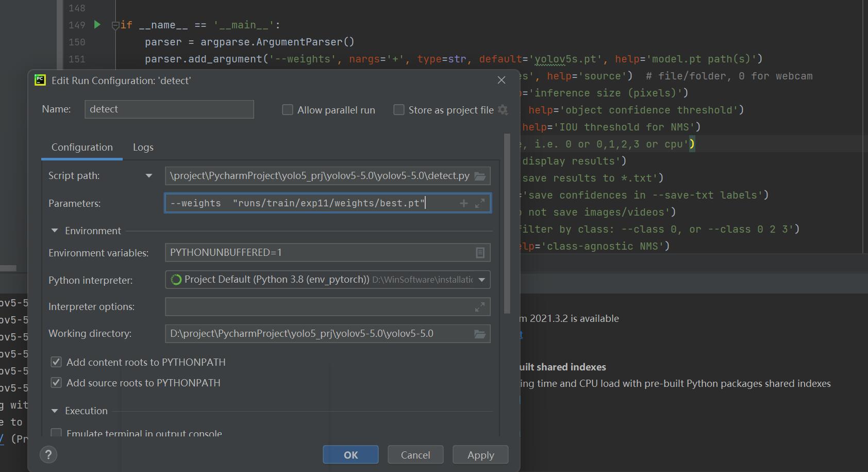Click the '2021.3.2 is available' notification text
868x472 pixels.
tap(574, 318)
